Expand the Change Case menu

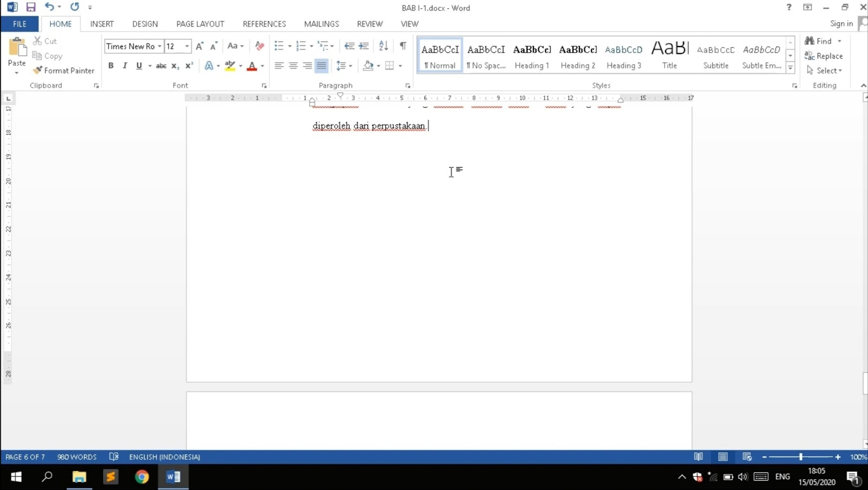pos(235,46)
